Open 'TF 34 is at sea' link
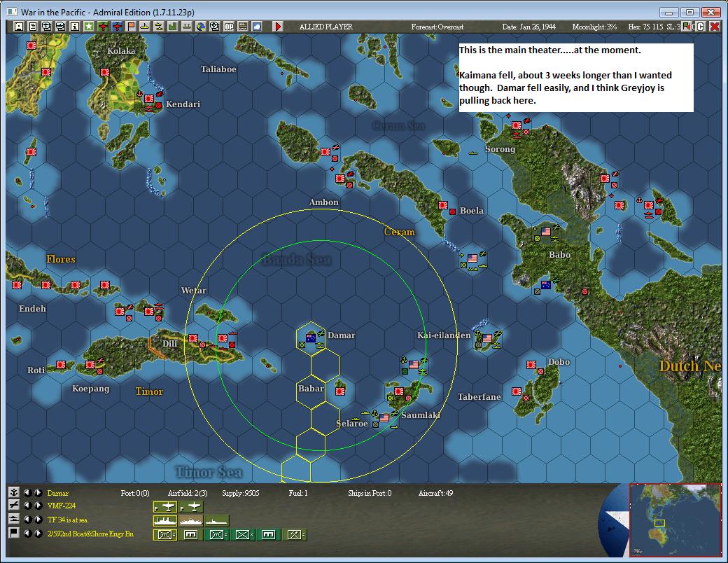 67,520
